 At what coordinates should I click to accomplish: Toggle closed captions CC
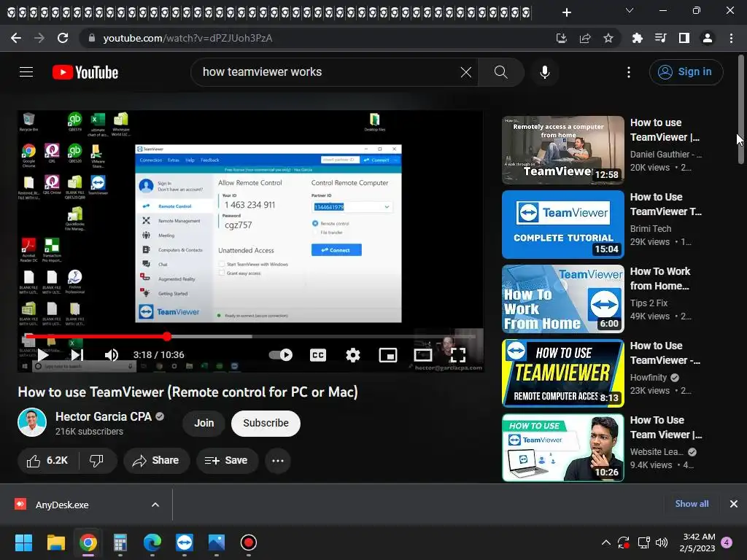click(318, 355)
